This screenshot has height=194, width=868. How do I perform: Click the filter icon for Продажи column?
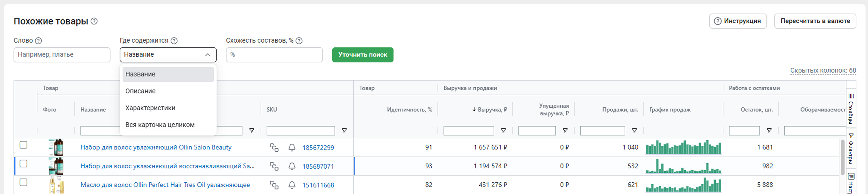tap(634, 131)
